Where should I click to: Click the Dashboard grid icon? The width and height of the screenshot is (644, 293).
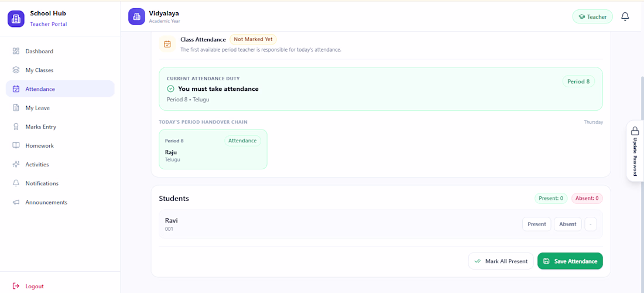(16, 52)
